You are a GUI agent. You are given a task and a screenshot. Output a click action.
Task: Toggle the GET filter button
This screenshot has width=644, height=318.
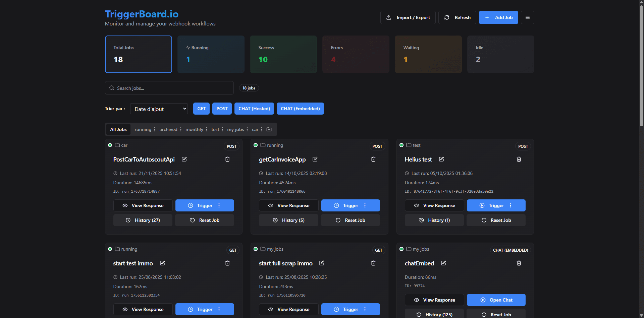pyautogui.click(x=201, y=109)
